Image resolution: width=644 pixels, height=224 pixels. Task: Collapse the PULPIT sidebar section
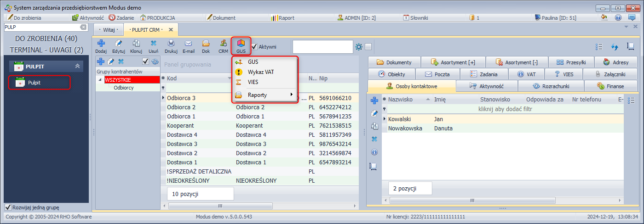[77, 67]
